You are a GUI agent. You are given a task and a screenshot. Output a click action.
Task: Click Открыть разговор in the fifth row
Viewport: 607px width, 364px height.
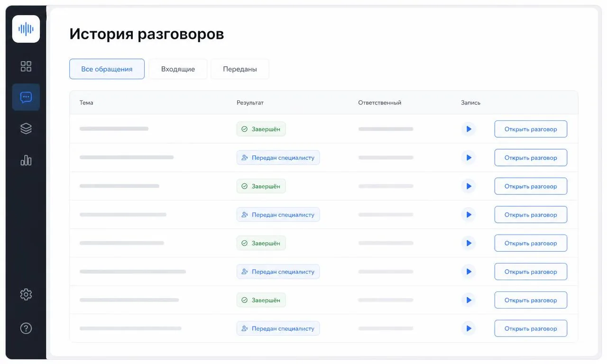(x=531, y=243)
